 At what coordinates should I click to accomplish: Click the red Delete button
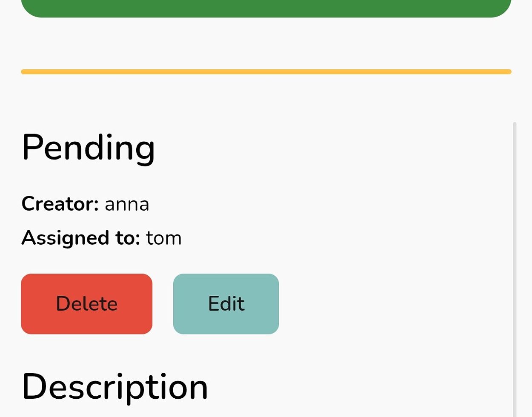(86, 304)
